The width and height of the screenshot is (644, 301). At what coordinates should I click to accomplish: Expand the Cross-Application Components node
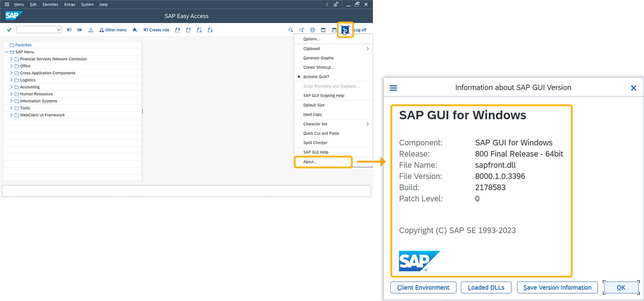point(12,73)
